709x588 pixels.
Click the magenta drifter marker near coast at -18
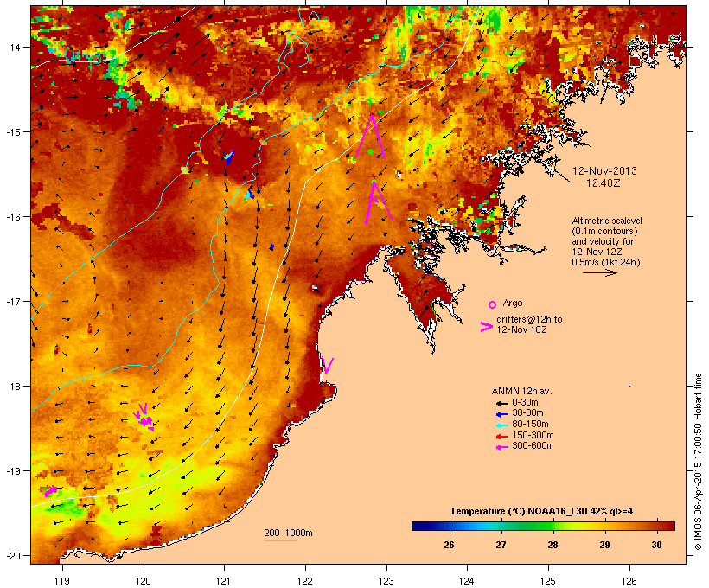[x=328, y=366]
